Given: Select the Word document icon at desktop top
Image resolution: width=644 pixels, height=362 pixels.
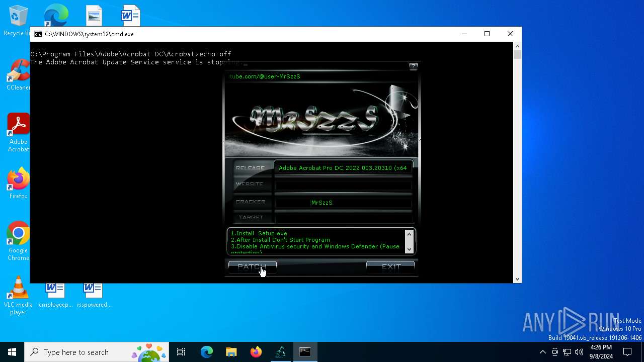Looking at the screenshot, I should [x=130, y=15].
